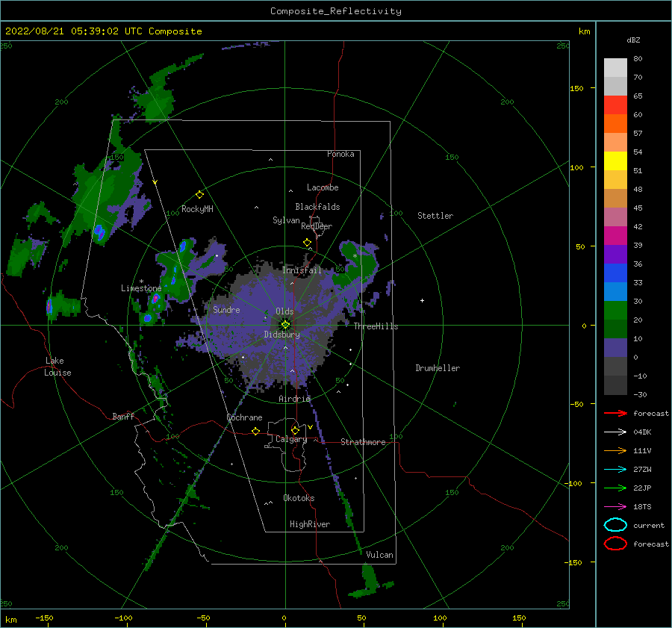This screenshot has height=628, width=672.
Task: Click the ThreeHills city label
Action: tap(376, 326)
